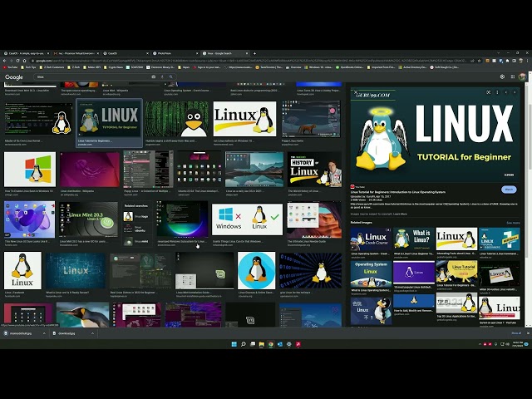
Task: Select the linux ubuntu related search
Action: [137, 229]
